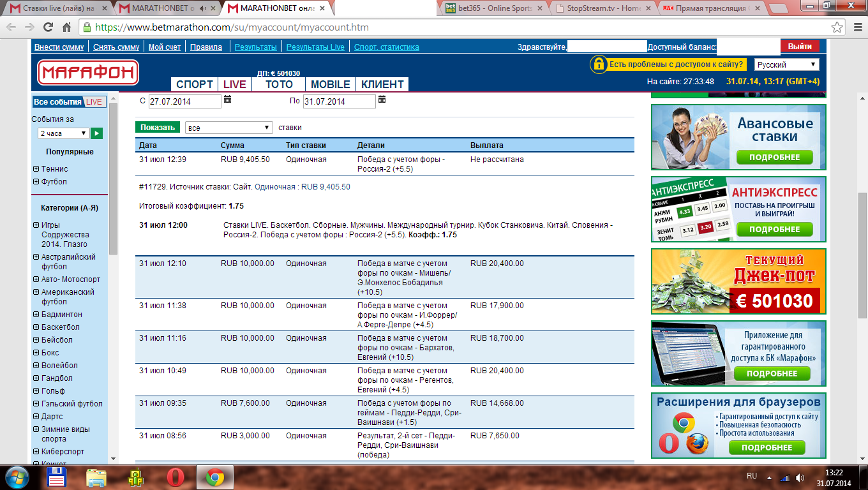Viewport: 868px width, 490px height.
Task: Bookmark page with star icon
Action: point(837,27)
